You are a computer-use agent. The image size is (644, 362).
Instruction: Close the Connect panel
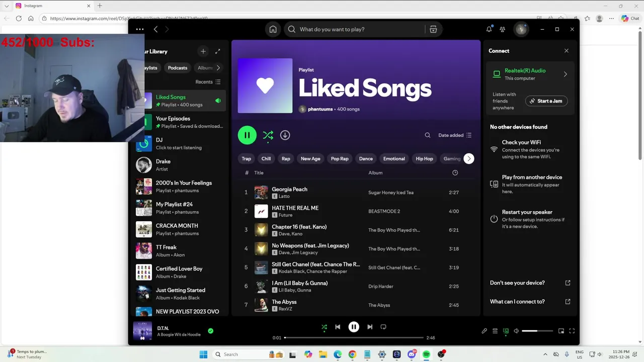567,51
